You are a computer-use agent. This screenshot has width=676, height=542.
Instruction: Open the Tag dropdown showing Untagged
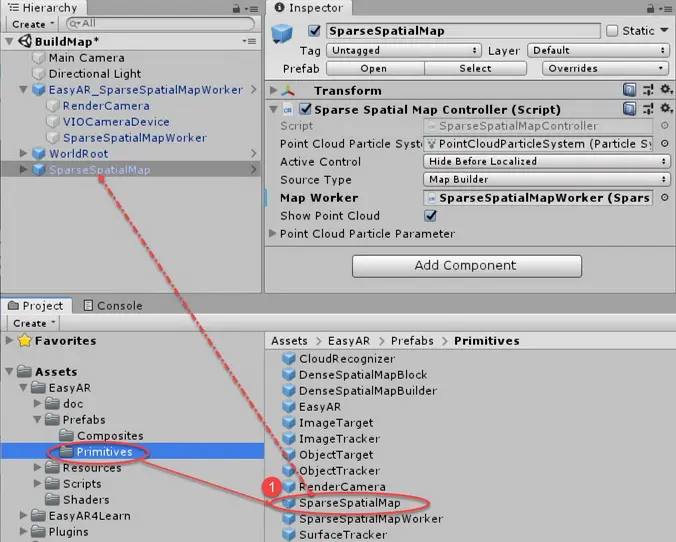[404, 50]
